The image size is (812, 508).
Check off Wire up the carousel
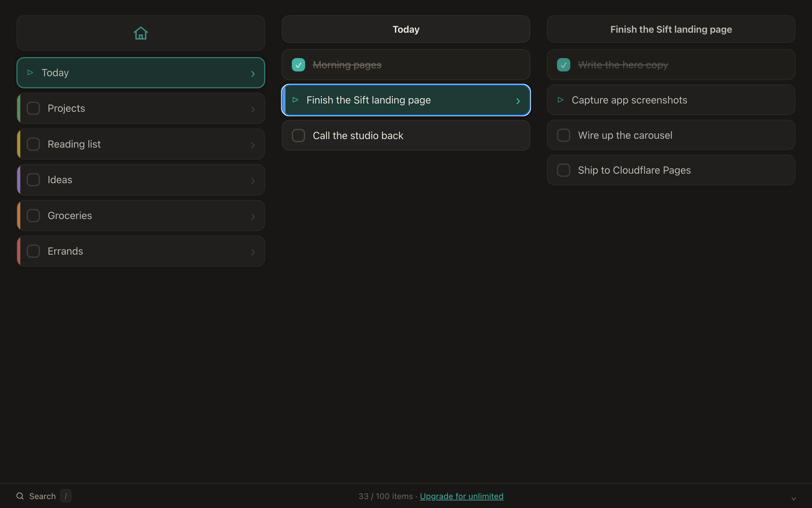click(563, 135)
